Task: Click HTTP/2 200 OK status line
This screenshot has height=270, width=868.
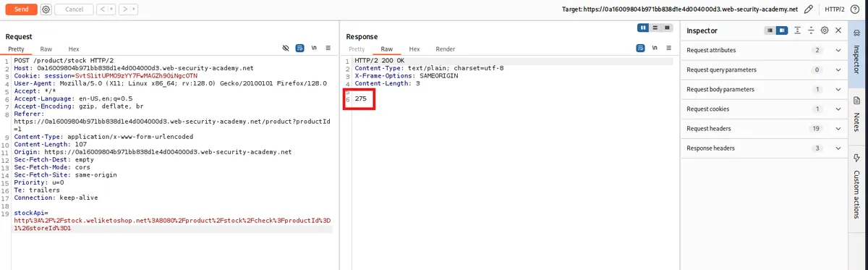Action: (x=379, y=60)
